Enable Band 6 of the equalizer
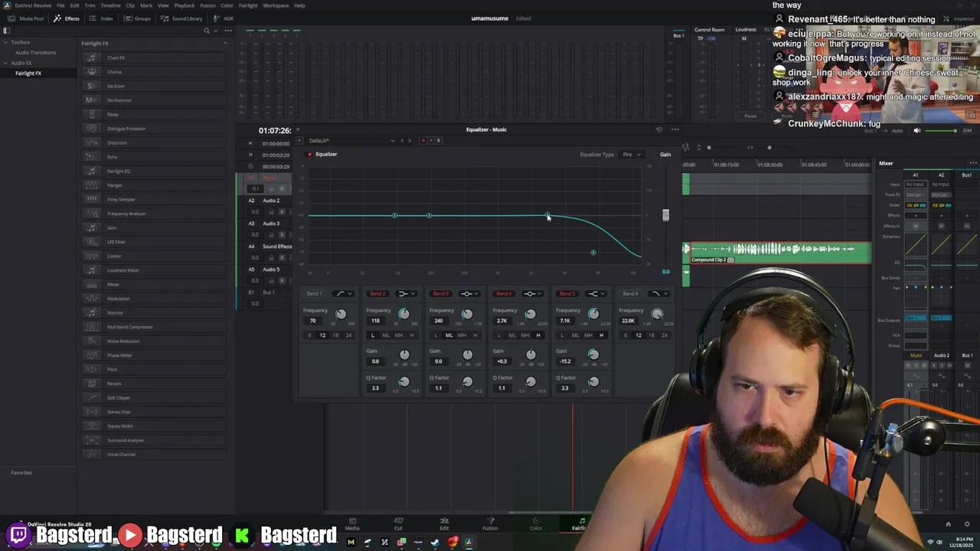 [630, 294]
